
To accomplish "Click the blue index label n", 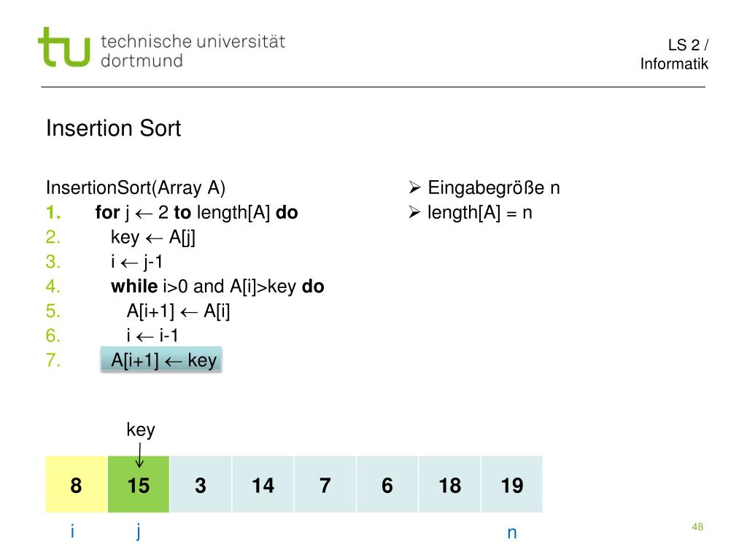I will click(x=512, y=533).
